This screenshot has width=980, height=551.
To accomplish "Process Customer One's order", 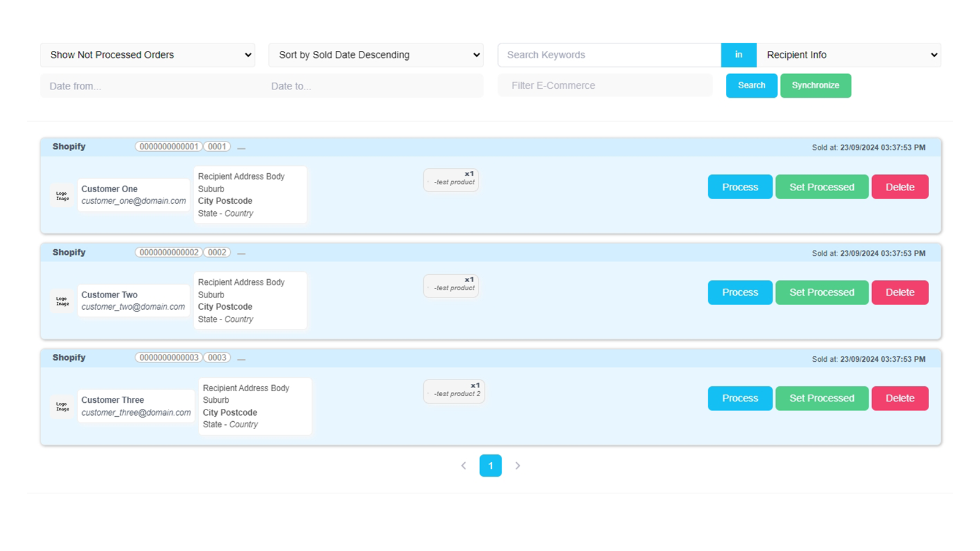I will (x=740, y=187).
